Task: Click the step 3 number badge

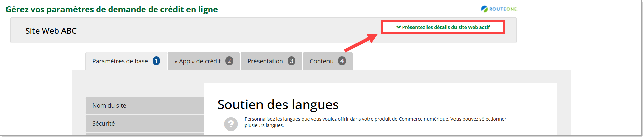Action: (291, 61)
